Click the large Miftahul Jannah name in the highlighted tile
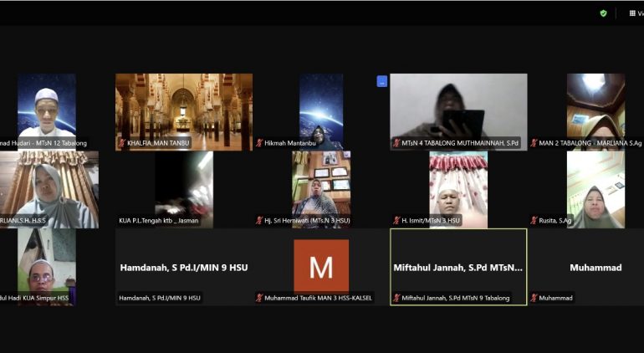 point(458,268)
